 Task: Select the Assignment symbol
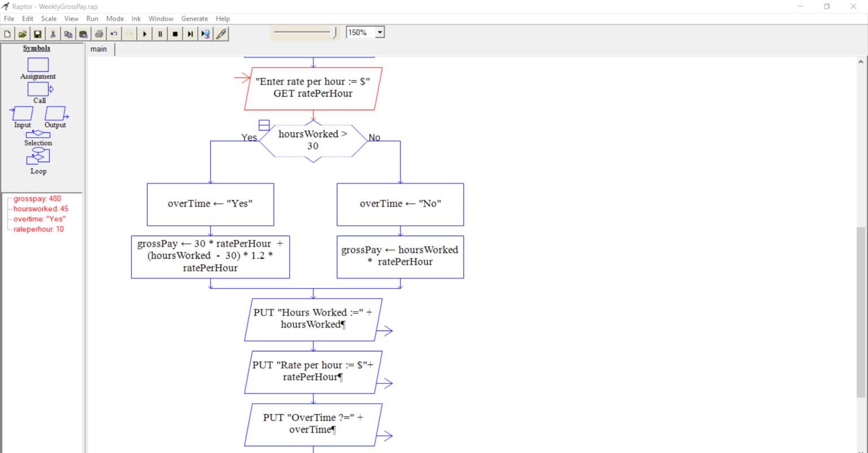tap(37, 66)
